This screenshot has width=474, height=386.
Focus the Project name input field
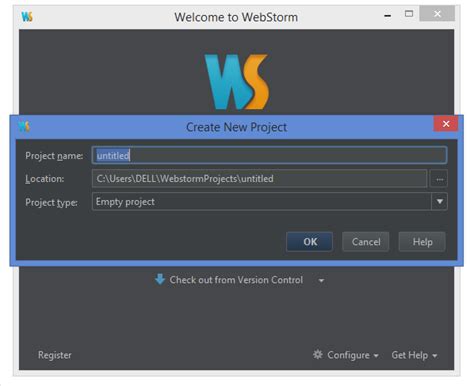click(270, 155)
